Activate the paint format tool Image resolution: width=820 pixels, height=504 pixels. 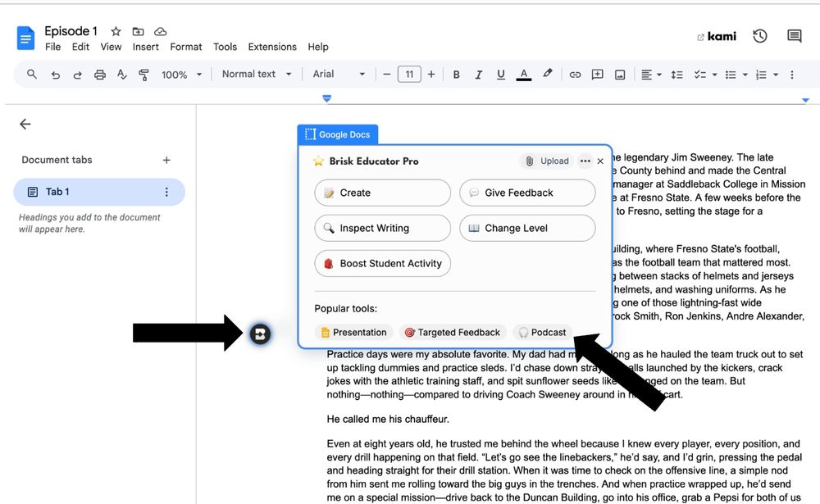click(143, 75)
